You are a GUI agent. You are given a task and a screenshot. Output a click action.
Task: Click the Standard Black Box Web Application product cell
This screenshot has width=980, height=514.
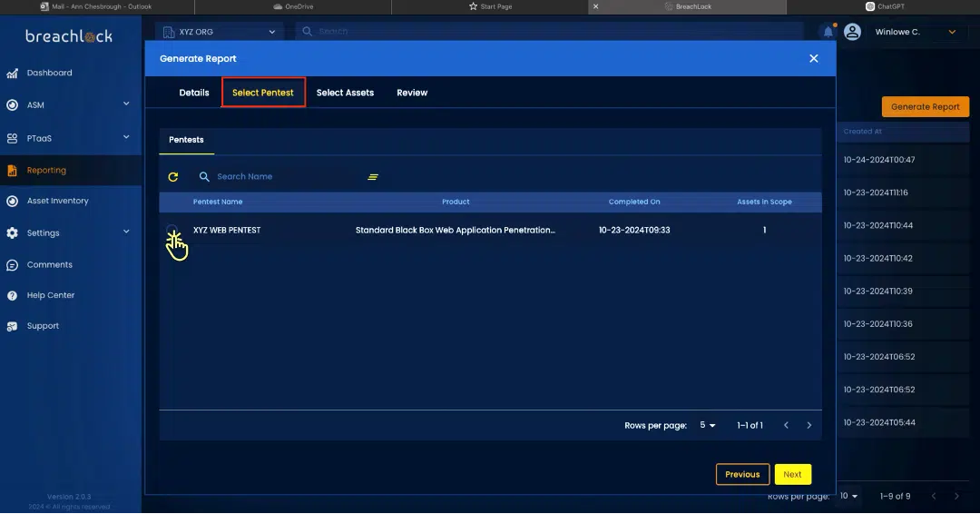coord(455,230)
